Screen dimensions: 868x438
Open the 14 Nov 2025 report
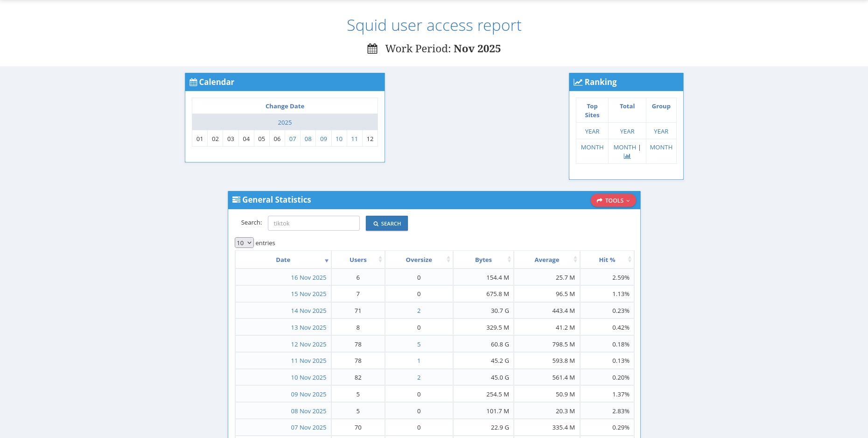[x=308, y=311]
